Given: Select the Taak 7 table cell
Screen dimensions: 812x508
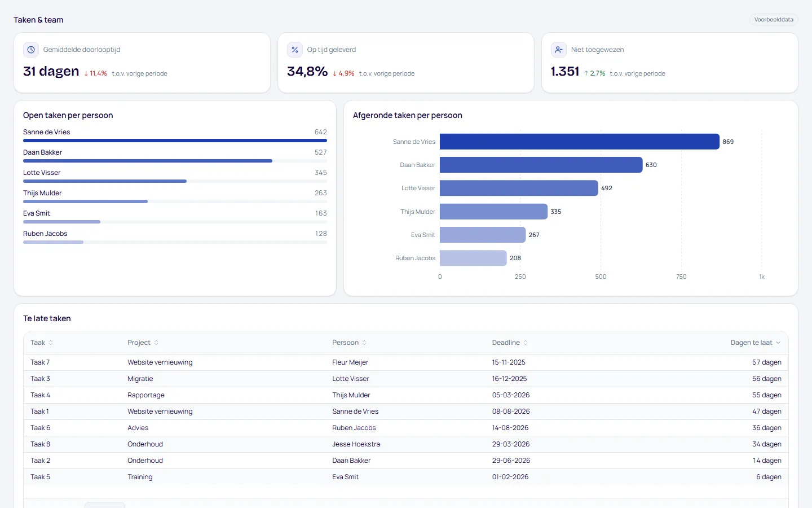Looking at the screenshot, I should click(40, 362).
